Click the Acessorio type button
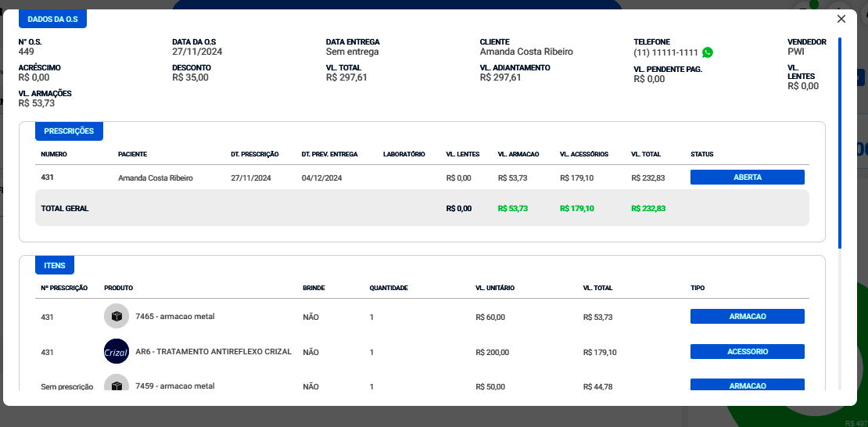 (747, 352)
